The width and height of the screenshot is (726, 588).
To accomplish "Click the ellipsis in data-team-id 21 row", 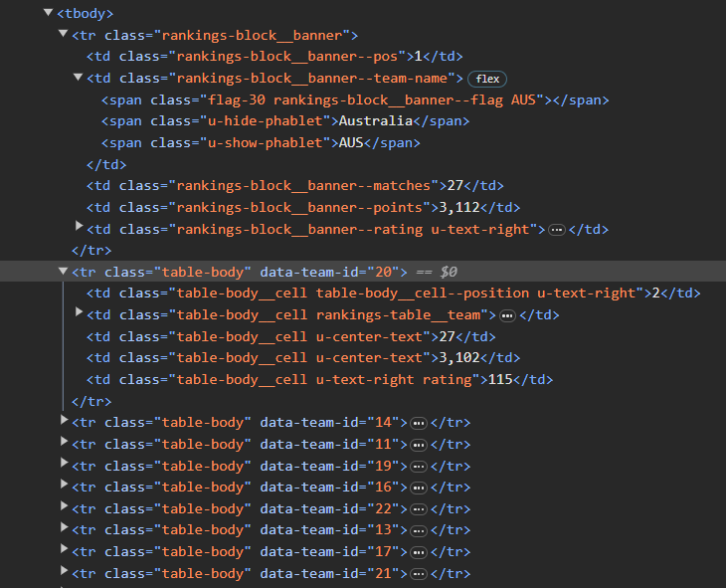I will (418, 574).
